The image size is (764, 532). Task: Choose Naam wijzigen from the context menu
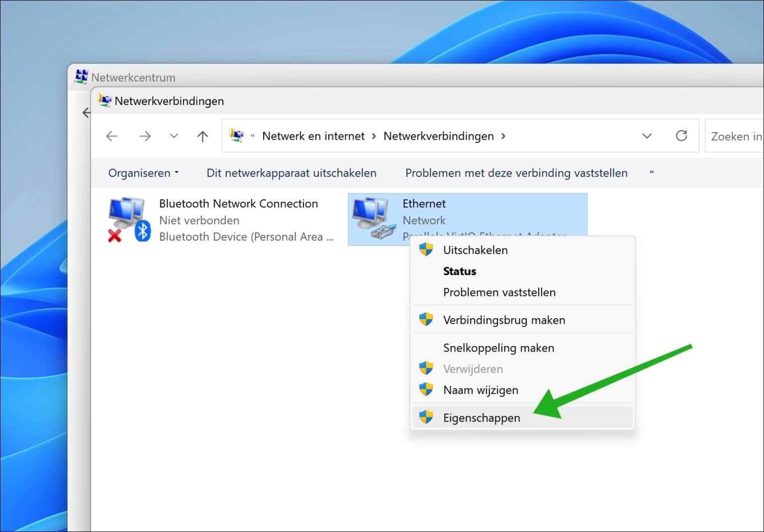480,390
